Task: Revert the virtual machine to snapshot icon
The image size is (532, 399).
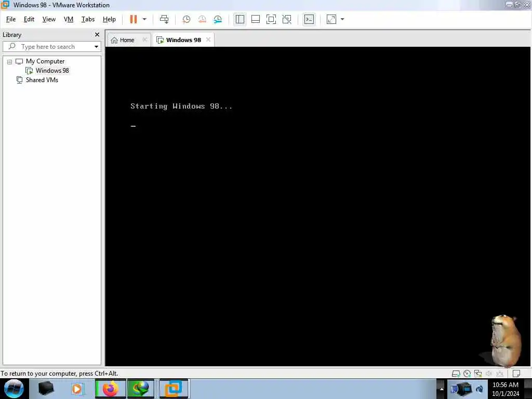Action: coord(202,19)
